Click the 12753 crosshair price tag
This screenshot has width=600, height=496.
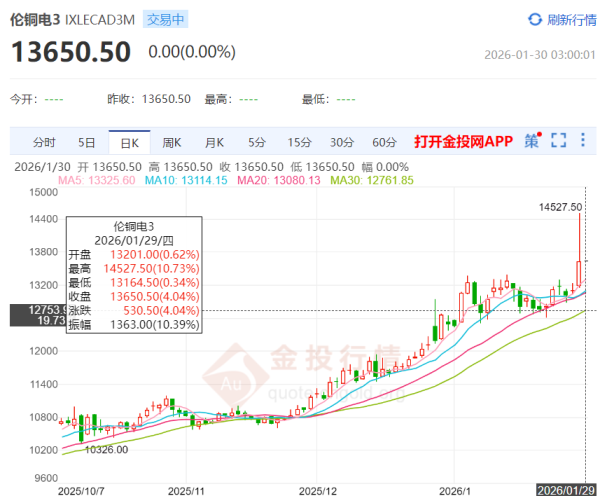(x=38, y=315)
